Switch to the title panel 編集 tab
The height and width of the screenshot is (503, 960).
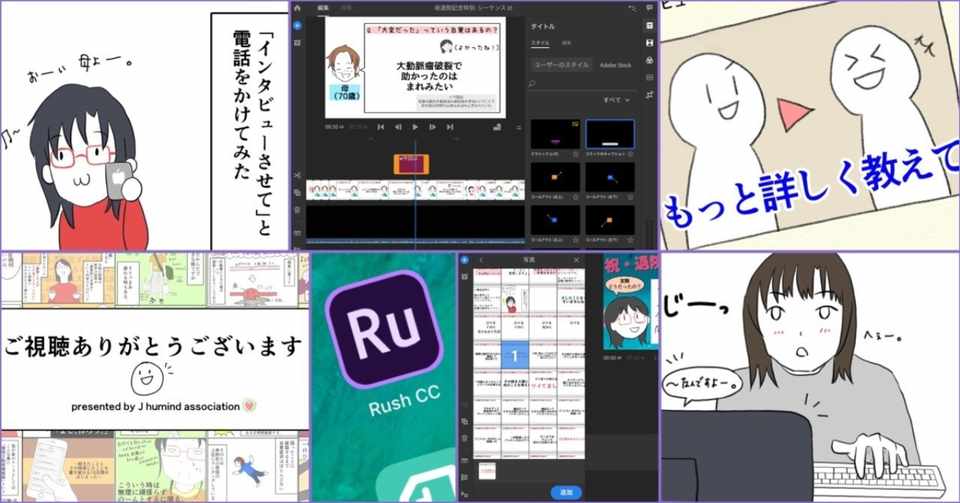click(x=566, y=43)
